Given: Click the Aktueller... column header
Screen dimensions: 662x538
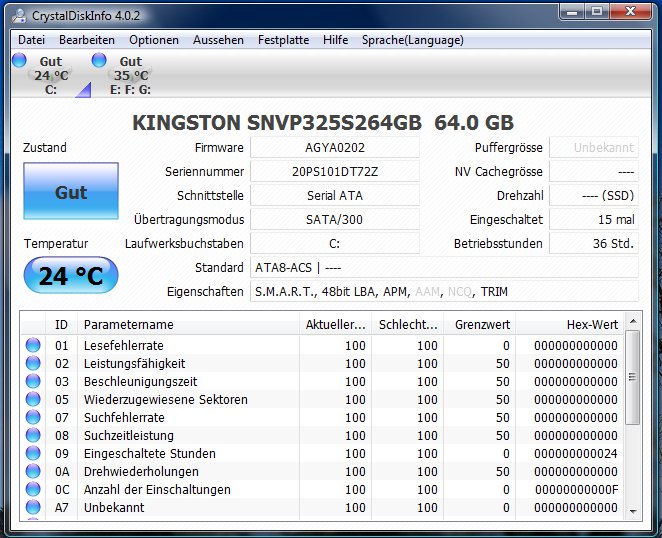Looking at the screenshot, I should click(336, 324).
